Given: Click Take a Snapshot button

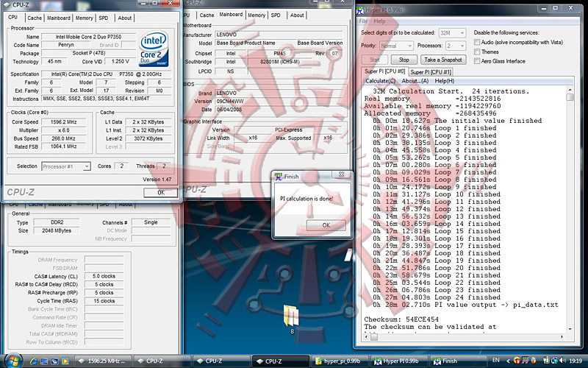Looking at the screenshot, I should point(443,60).
